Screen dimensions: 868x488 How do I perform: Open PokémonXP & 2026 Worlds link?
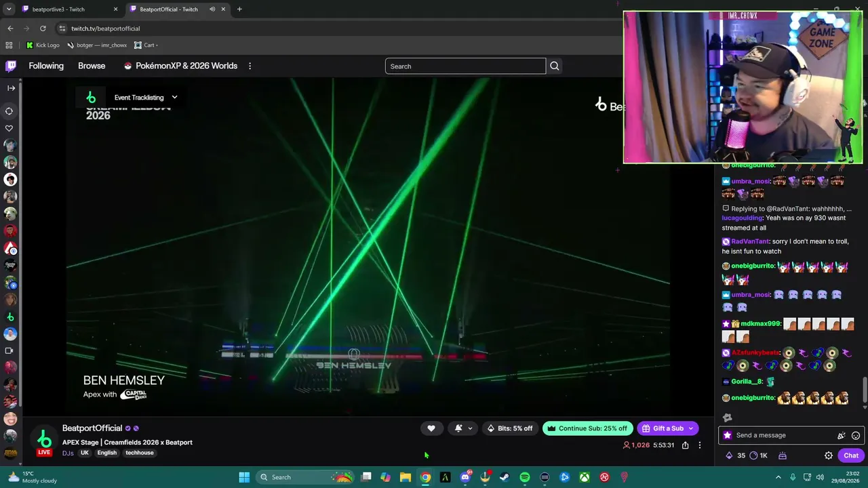coord(180,66)
